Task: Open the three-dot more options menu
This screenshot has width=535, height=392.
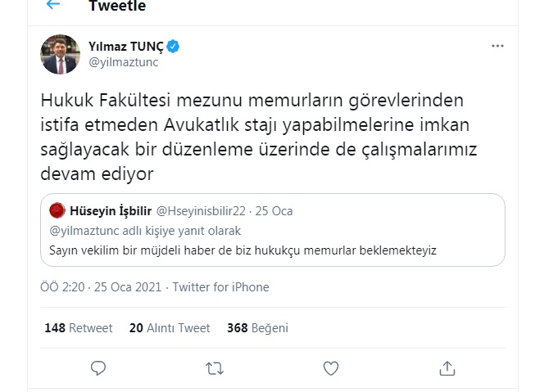Action: [497, 47]
